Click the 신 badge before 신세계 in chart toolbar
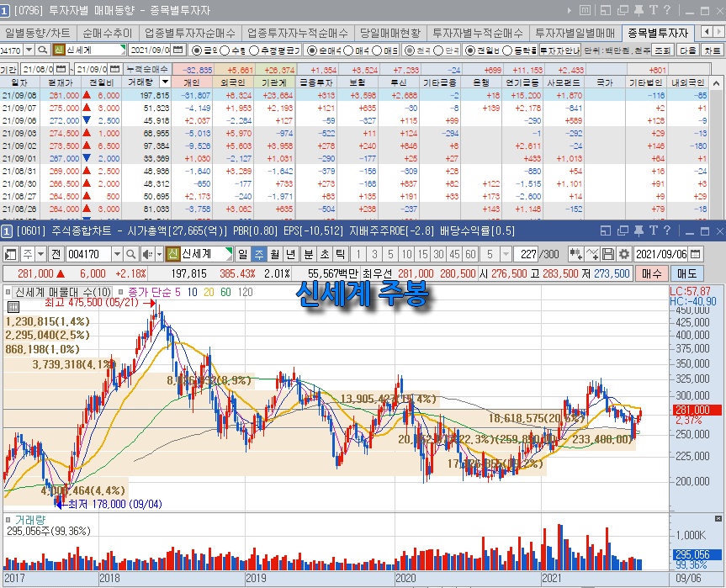This screenshot has width=726, height=588. click(x=172, y=254)
